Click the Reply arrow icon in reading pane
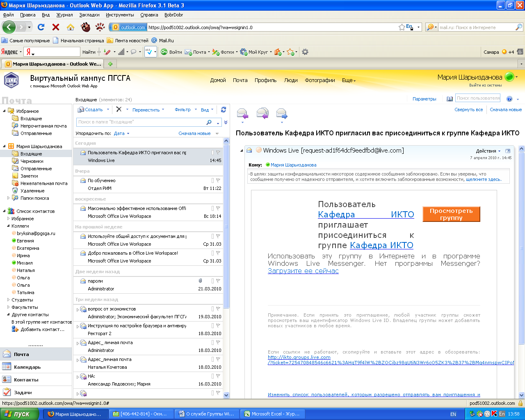 click(242, 113)
